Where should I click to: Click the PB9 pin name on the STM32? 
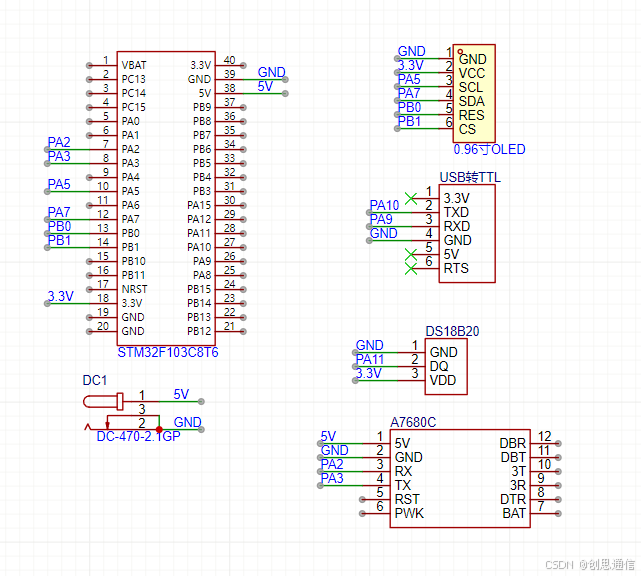point(202,108)
